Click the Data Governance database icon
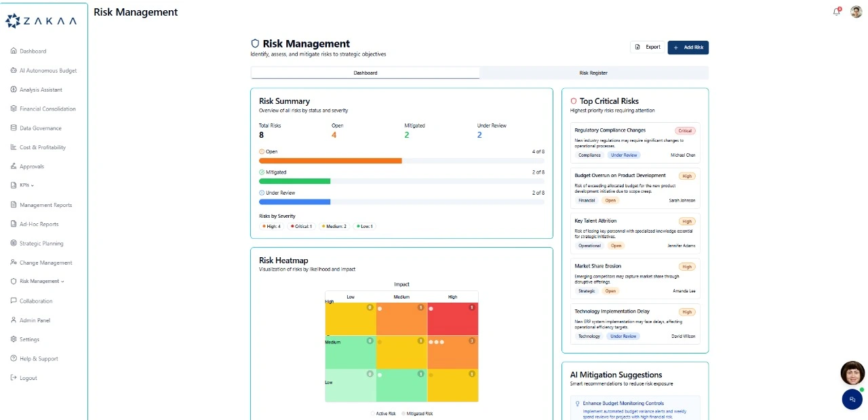The height and width of the screenshot is (420, 868). (14, 128)
